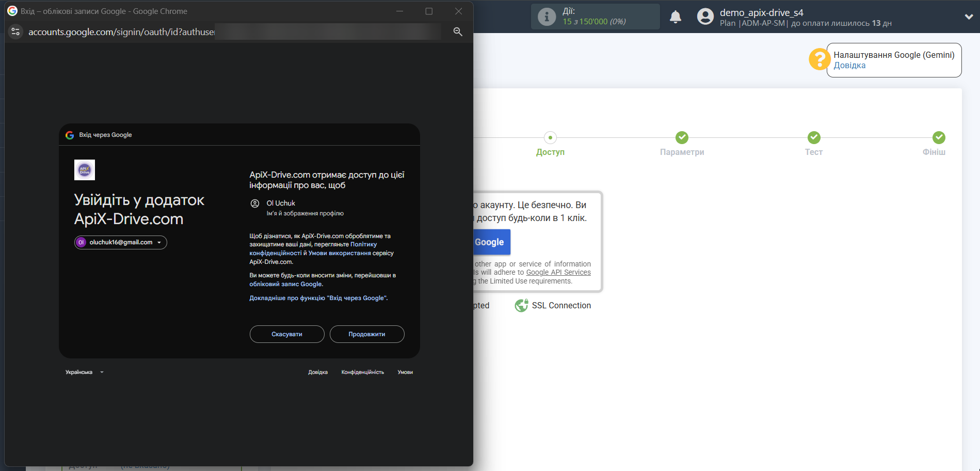Click the SSL Connection icon

click(521, 305)
